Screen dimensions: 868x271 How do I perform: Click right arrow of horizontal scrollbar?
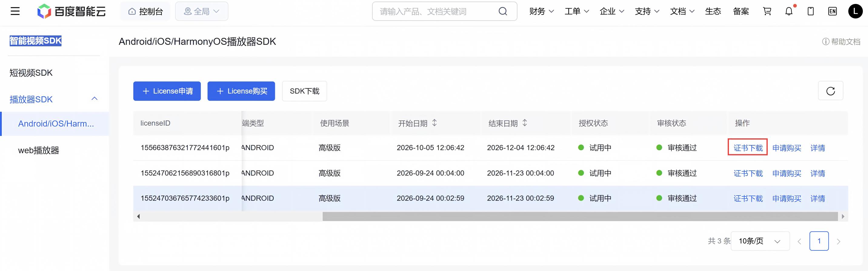click(x=843, y=216)
